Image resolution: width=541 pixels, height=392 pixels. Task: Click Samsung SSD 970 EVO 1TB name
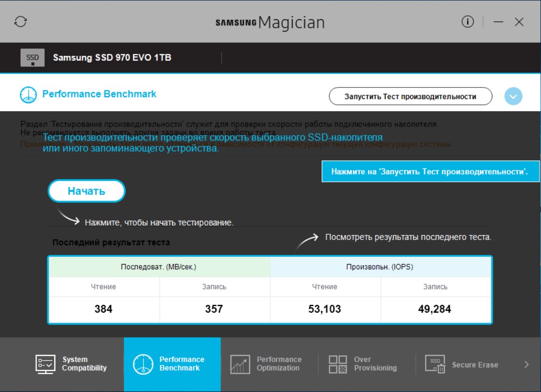(x=112, y=58)
